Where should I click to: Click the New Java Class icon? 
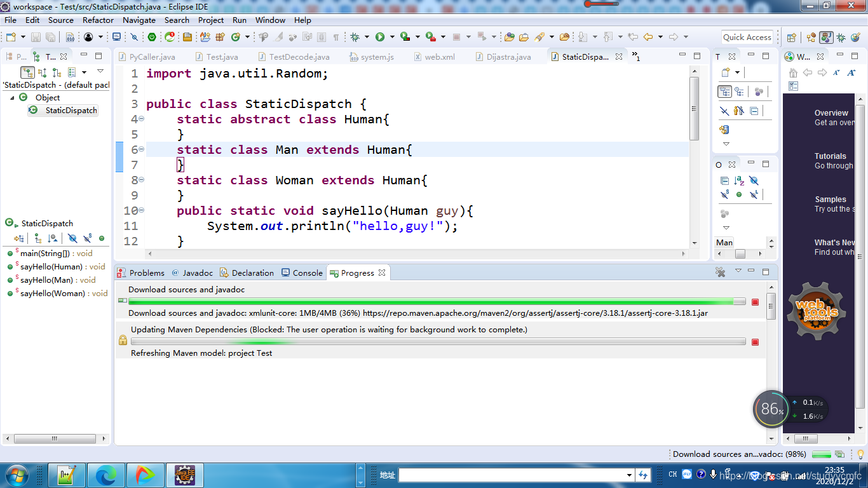[235, 37]
